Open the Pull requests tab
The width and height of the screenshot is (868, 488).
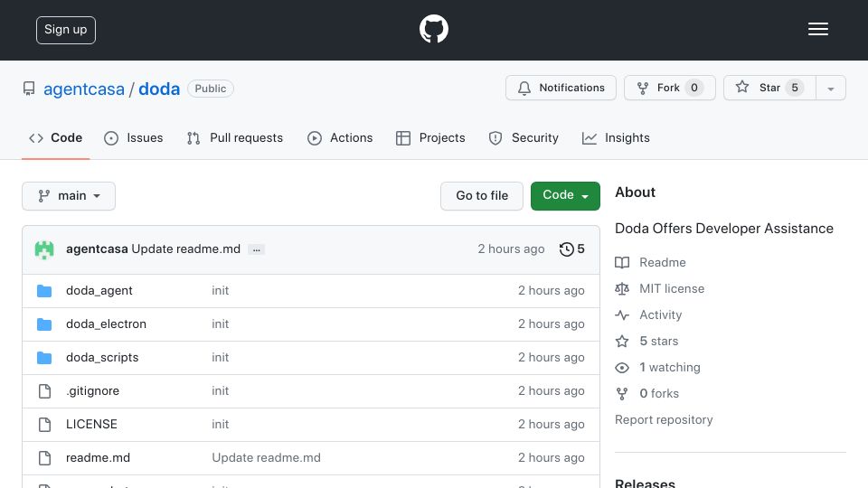(235, 137)
